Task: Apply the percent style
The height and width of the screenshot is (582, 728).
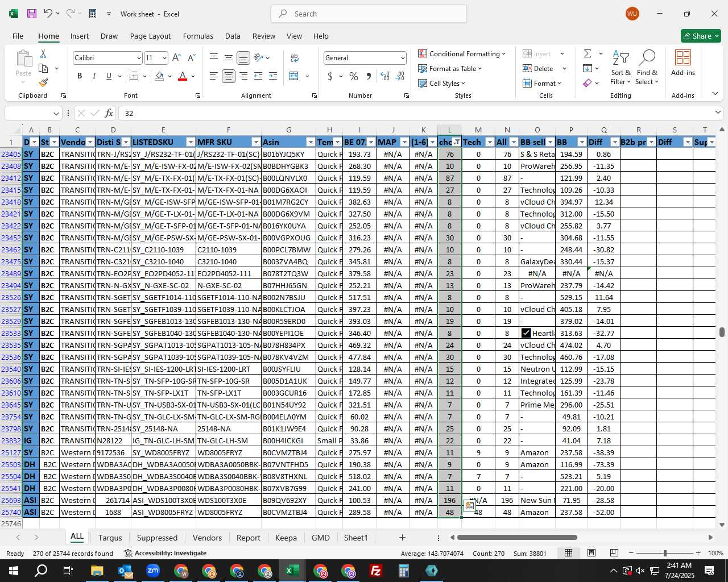Action: point(354,76)
